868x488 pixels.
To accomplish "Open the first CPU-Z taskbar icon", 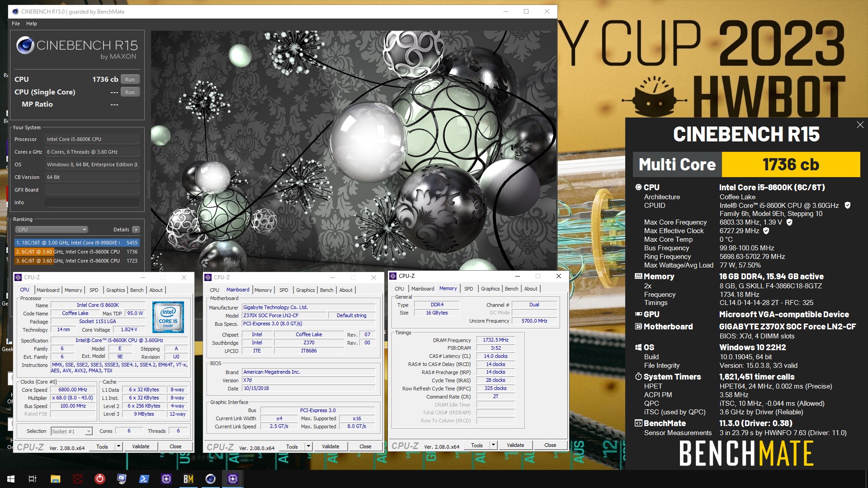I will click(x=166, y=479).
